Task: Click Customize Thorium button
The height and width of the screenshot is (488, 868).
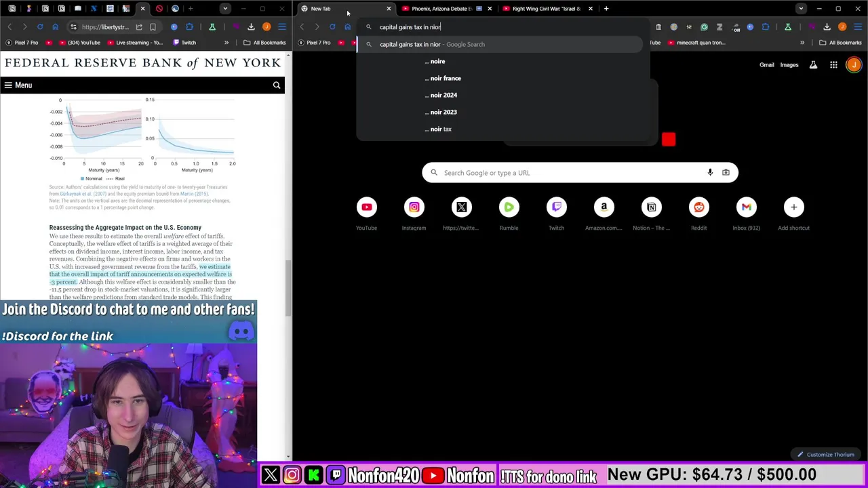Action: pos(826,455)
